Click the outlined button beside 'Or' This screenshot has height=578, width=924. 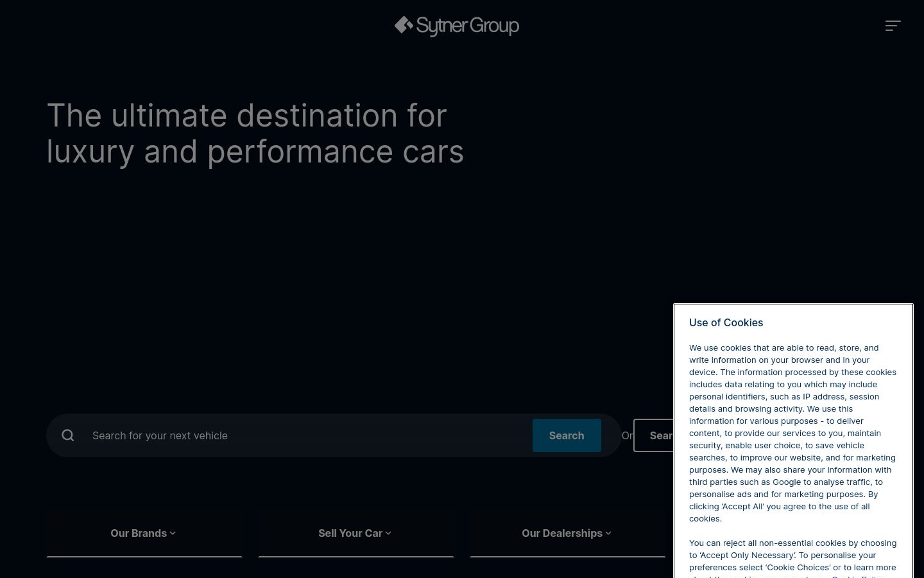(654, 435)
